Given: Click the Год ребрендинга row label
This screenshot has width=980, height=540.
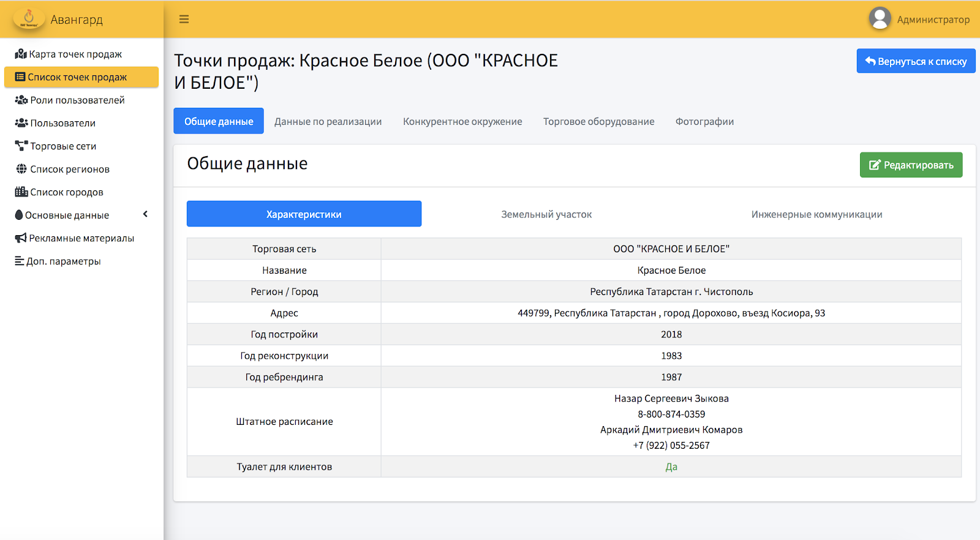Looking at the screenshot, I should pos(284,378).
